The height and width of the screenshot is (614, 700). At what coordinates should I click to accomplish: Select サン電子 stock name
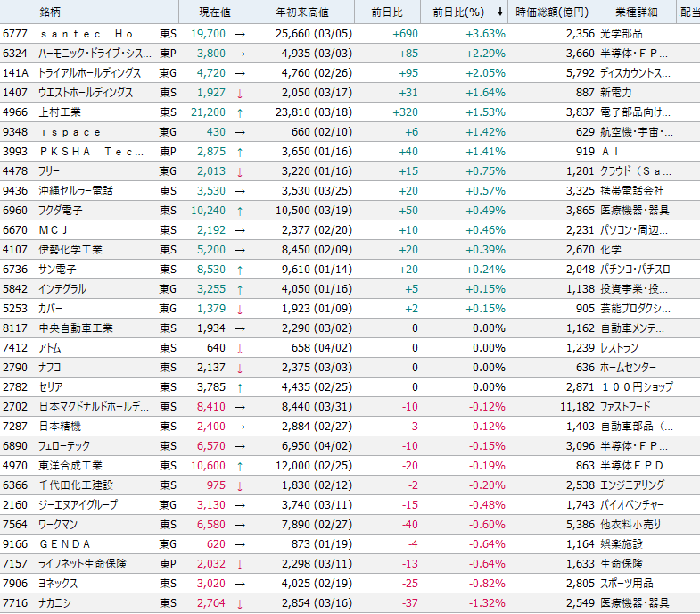[57, 270]
